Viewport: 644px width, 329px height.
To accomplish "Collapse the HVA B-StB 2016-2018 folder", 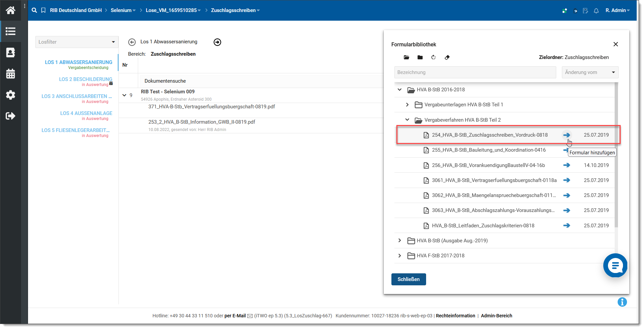I will (x=400, y=90).
